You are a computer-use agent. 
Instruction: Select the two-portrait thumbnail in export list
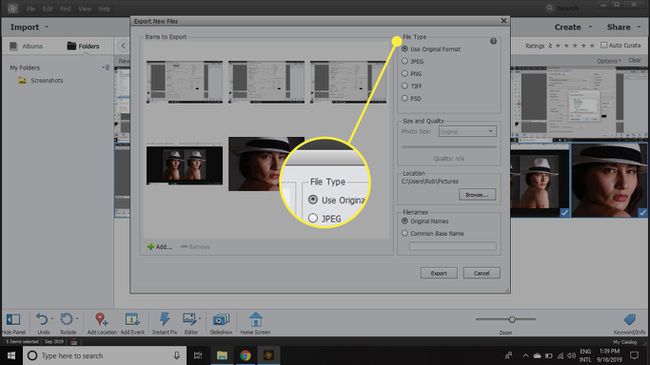pos(184,164)
